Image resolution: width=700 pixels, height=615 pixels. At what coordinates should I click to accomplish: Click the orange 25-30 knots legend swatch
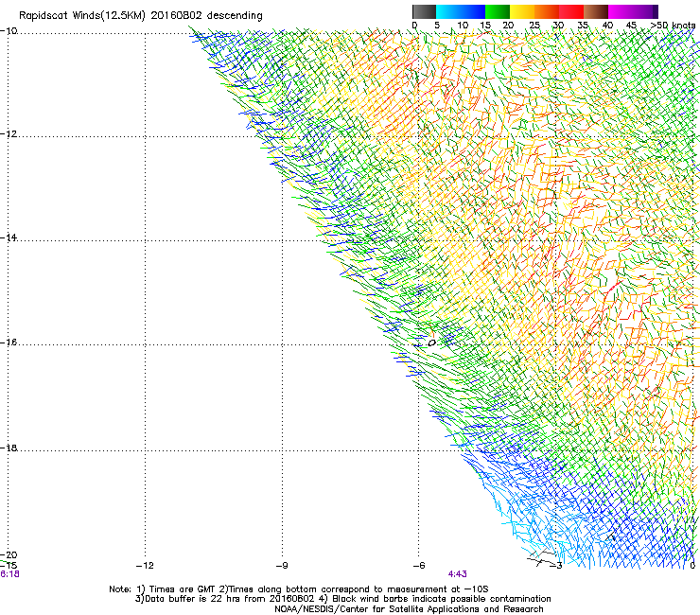click(547, 11)
